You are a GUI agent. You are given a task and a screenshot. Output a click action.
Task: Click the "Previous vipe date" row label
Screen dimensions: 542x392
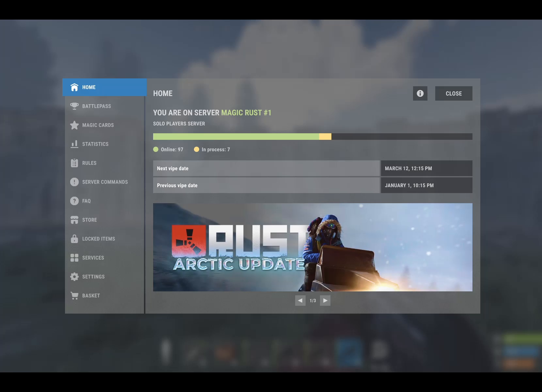point(177,186)
